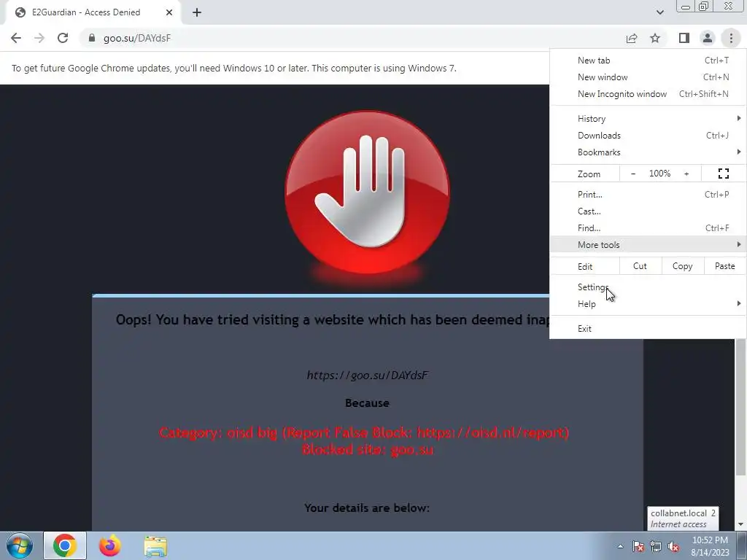Click the Windows 10 update notice text
The width and height of the screenshot is (747, 560).
pyautogui.click(x=234, y=68)
